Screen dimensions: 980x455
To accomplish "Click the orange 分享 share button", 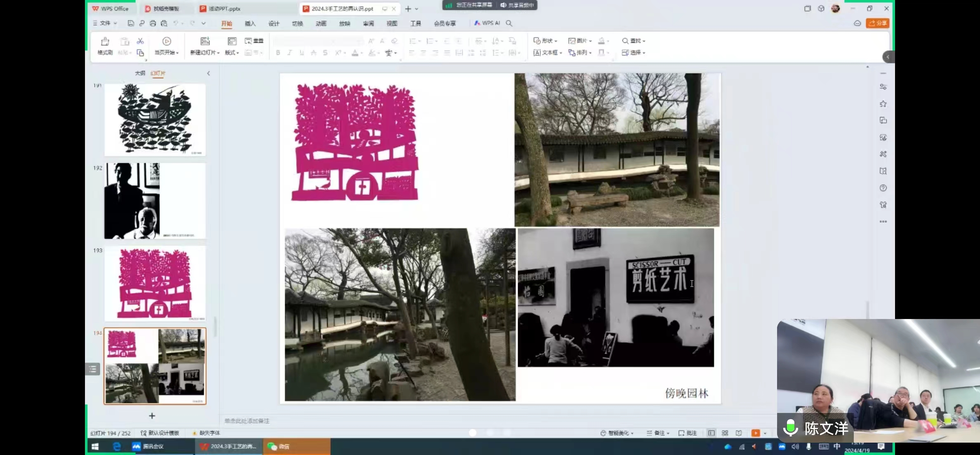I will (877, 23).
